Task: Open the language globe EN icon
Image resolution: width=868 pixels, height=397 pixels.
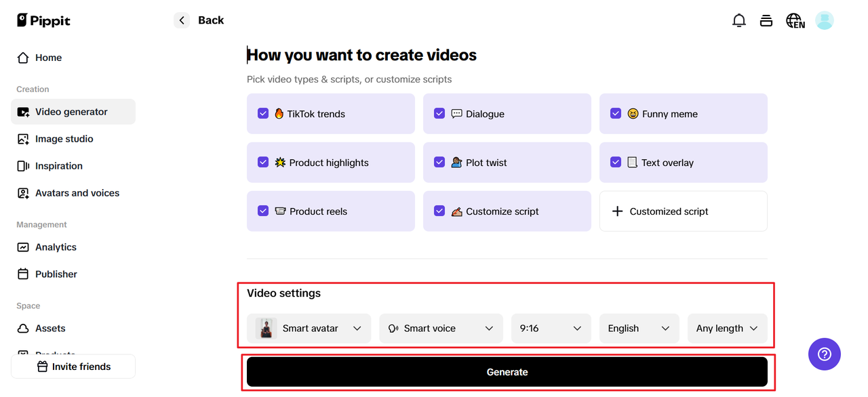Action: [795, 20]
